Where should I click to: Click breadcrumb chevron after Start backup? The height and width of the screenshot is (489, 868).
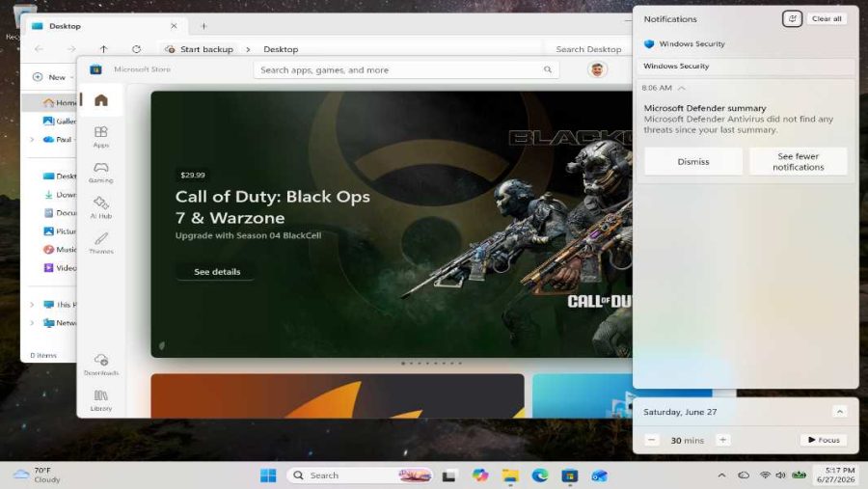[248, 49]
